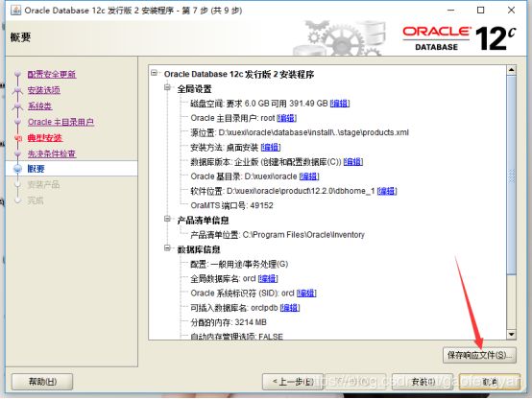Viewport: 532px width, 399px height.
Task: Minimize the installer window
Action: click(x=450, y=11)
